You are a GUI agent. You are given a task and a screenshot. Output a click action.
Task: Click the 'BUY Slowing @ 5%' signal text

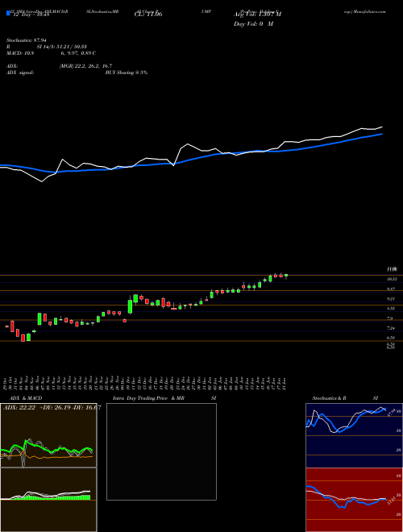127,73
